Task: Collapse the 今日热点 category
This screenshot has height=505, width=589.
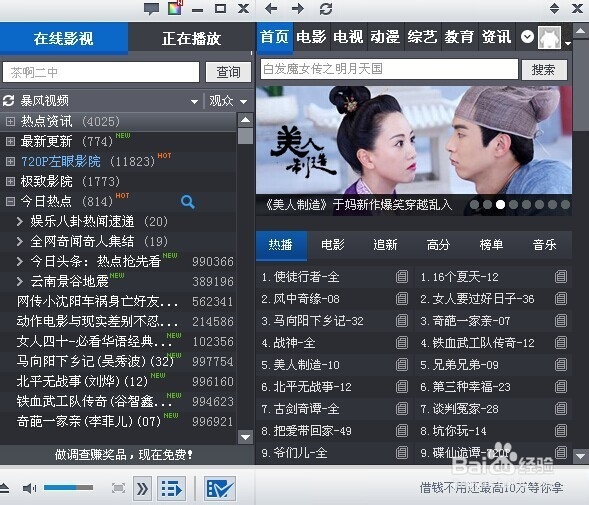Action: pyautogui.click(x=11, y=201)
